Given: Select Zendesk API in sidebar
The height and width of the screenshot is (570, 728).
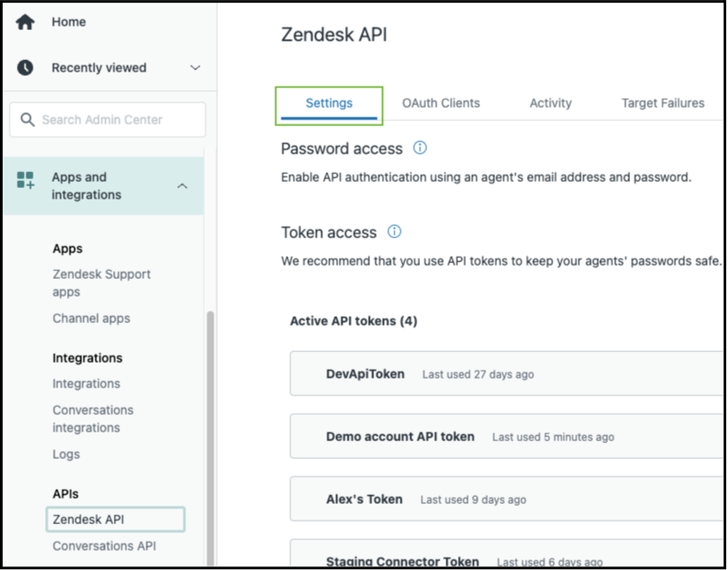Looking at the screenshot, I should pyautogui.click(x=116, y=520).
